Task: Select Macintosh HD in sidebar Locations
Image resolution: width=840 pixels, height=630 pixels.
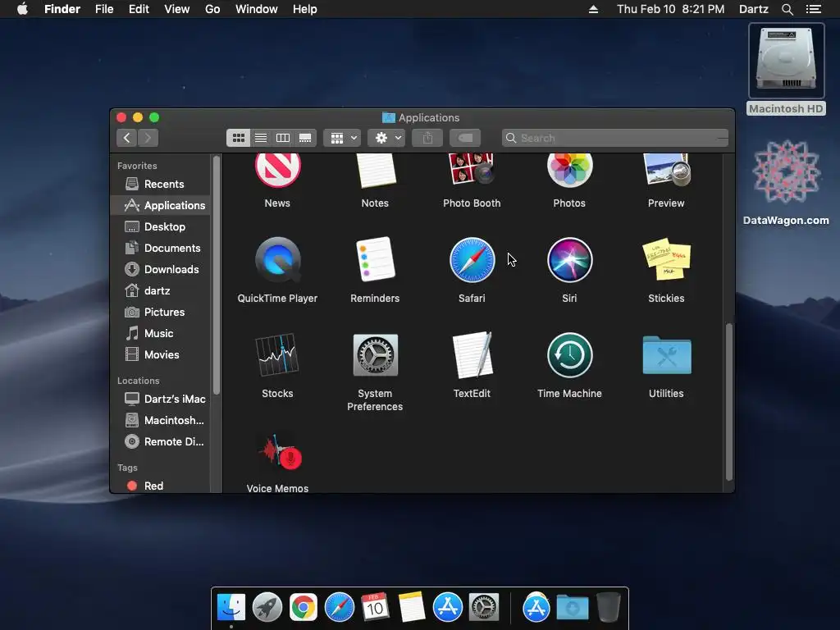Action: coord(160,421)
